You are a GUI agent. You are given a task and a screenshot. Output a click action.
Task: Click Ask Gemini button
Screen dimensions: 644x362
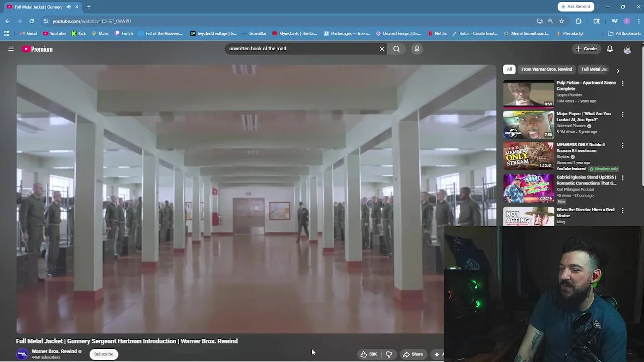point(576,7)
